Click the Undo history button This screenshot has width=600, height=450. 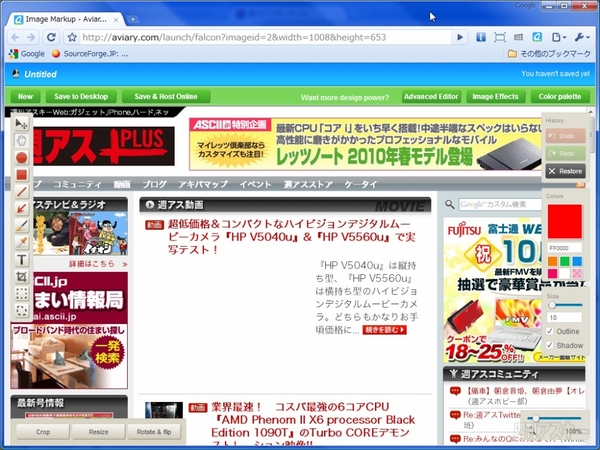566,136
